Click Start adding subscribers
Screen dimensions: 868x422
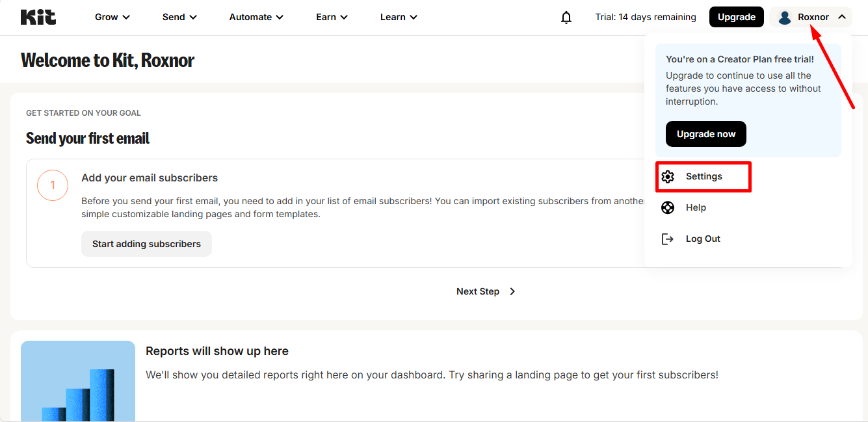point(146,244)
